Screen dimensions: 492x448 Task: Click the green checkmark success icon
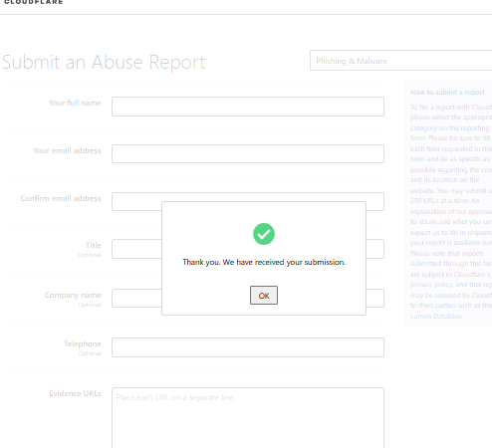click(264, 234)
